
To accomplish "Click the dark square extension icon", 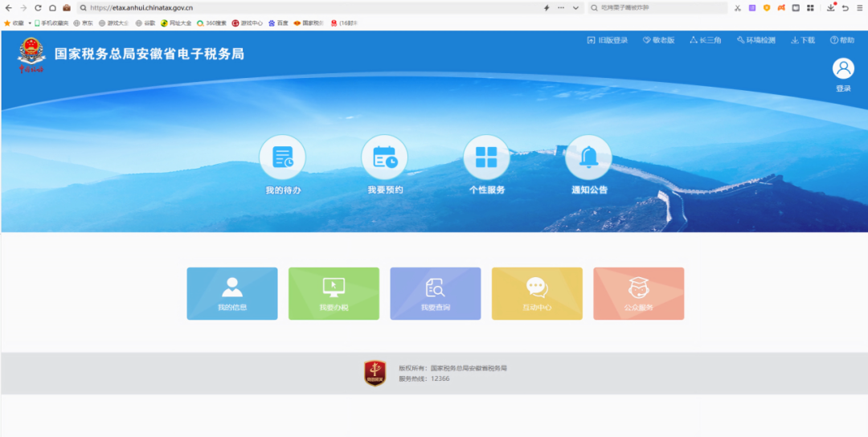I will [796, 8].
